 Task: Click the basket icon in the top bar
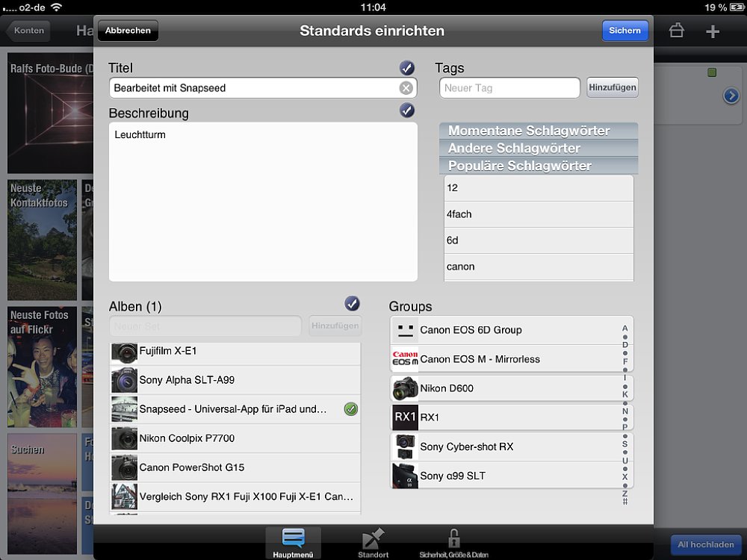pos(676,31)
